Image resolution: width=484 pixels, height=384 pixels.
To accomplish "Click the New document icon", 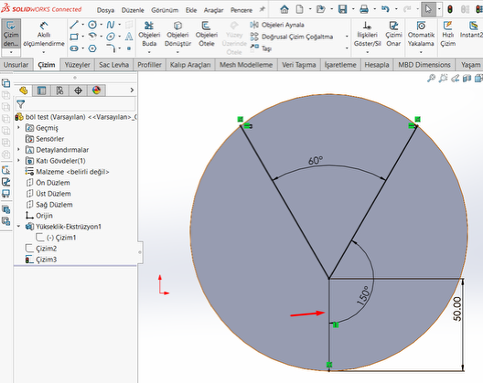I will coord(300,9).
